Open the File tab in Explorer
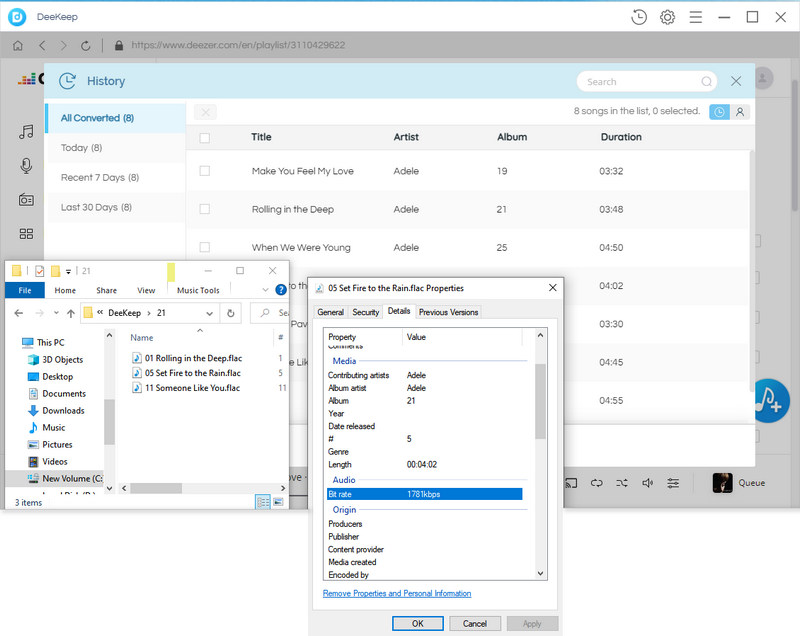Screen dimensions: 800x636 [24, 290]
